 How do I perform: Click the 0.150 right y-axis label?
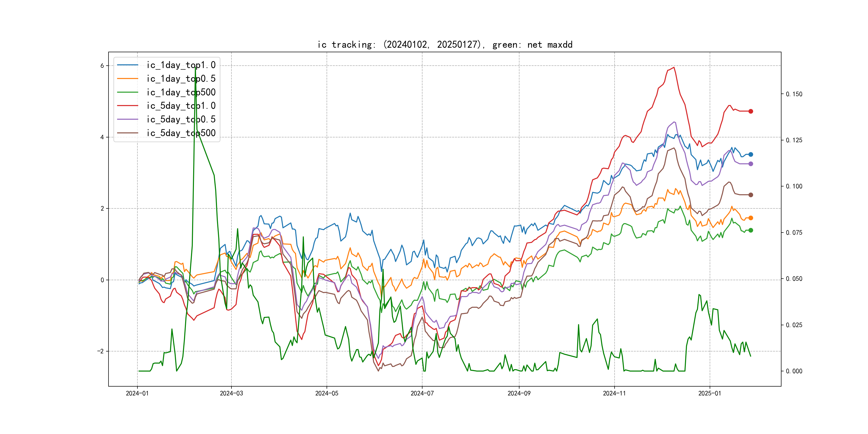(794, 94)
